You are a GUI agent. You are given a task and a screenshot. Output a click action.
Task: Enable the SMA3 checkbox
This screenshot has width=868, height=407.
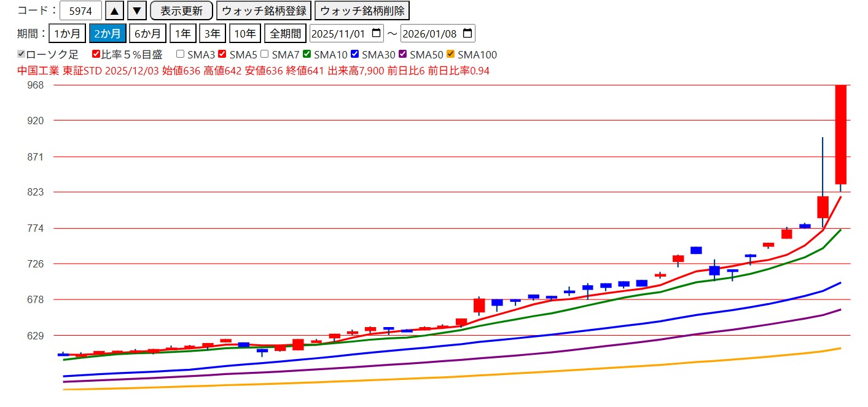(x=181, y=54)
